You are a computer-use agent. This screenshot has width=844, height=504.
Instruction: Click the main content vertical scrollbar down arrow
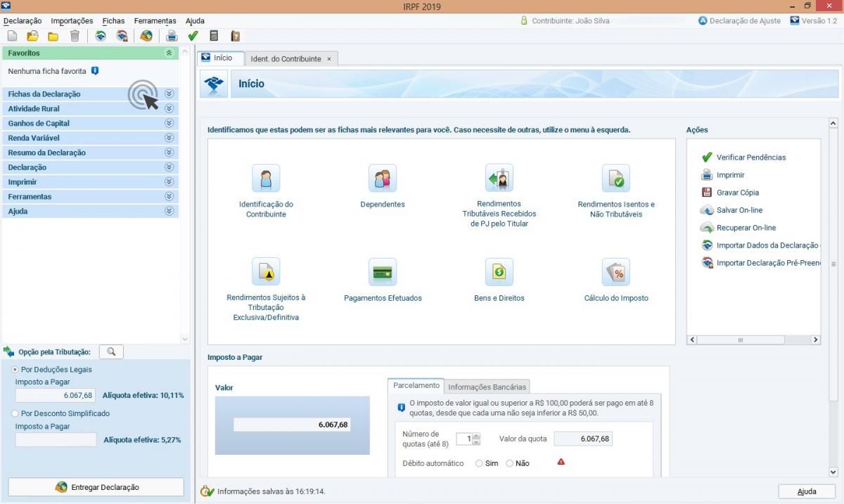tap(833, 473)
